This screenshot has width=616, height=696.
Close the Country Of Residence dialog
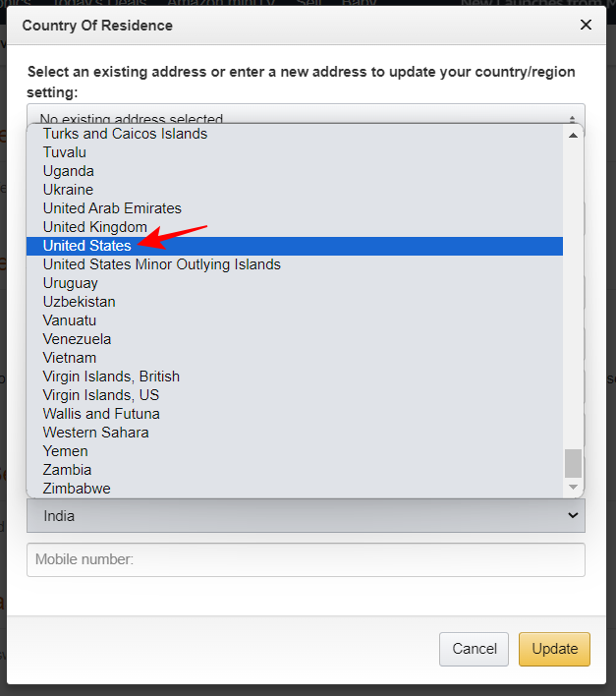point(586,25)
